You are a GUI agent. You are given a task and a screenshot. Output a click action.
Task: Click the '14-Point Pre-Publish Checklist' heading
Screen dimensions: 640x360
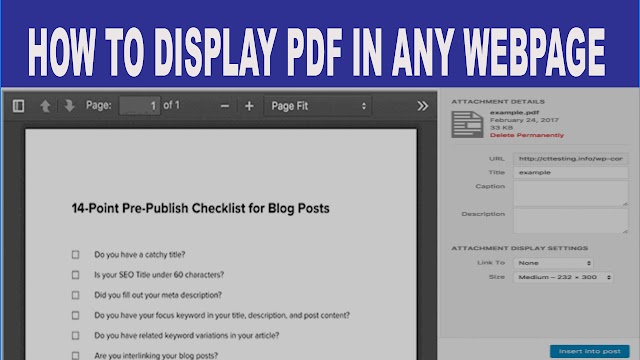click(x=200, y=209)
